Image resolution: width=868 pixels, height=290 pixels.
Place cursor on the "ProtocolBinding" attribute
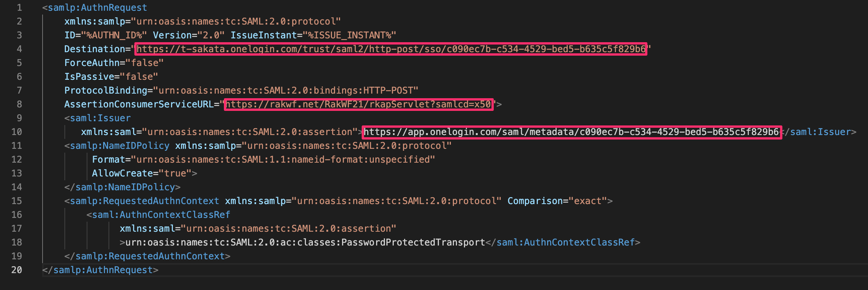coord(106,91)
